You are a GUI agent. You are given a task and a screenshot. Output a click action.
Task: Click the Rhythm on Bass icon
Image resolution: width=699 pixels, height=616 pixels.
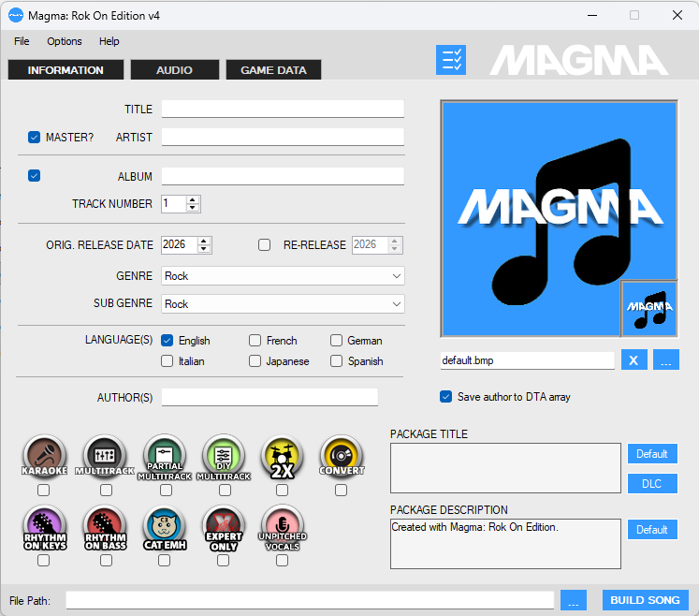tap(105, 527)
